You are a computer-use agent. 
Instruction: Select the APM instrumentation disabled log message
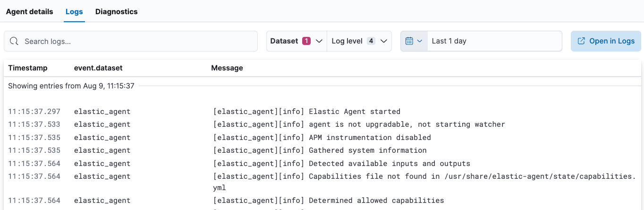tap(369, 138)
